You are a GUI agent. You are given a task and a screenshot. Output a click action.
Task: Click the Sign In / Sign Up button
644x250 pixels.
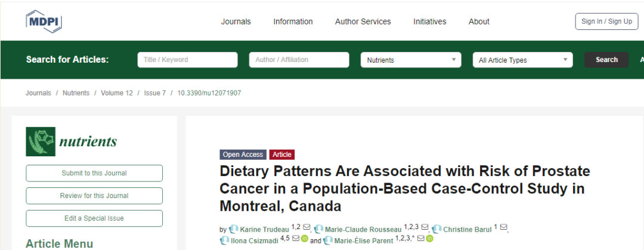[x=606, y=21]
